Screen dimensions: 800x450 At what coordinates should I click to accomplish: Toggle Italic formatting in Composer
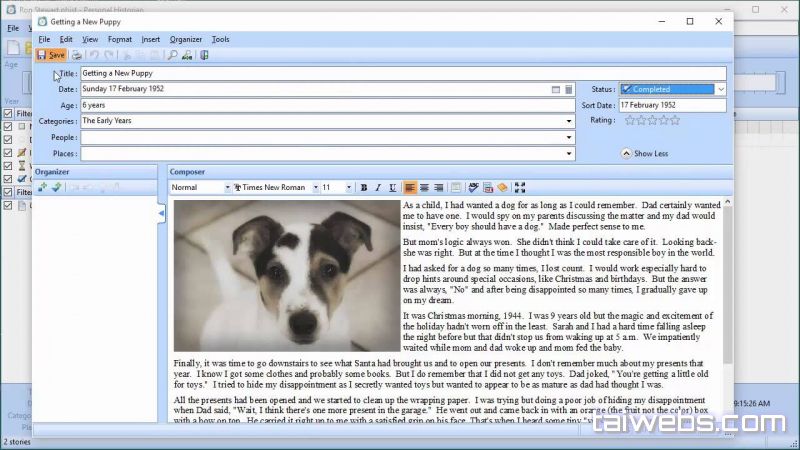[378, 188]
